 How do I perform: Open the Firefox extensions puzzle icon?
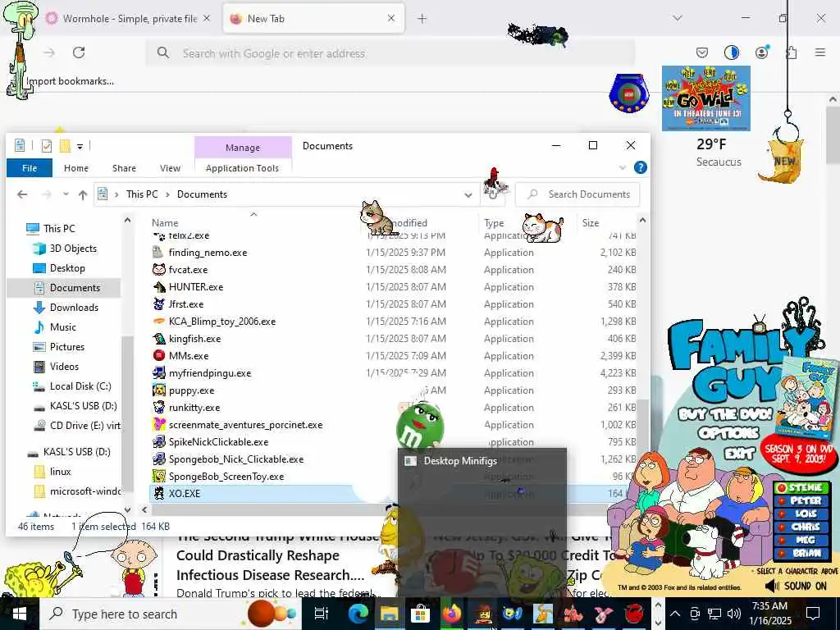792,52
